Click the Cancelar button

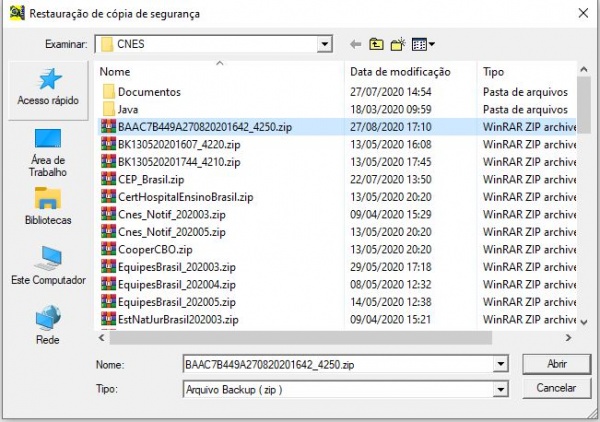coord(557,388)
